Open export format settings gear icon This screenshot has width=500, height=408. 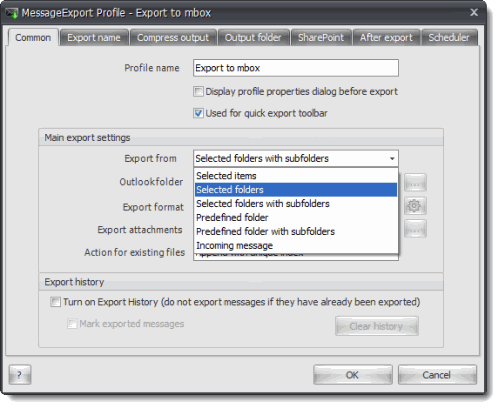(415, 205)
